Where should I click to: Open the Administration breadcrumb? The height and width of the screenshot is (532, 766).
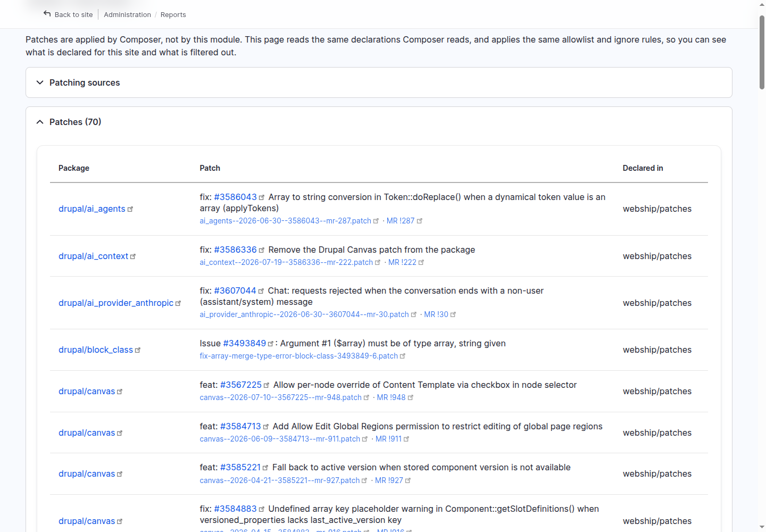(x=127, y=14)
